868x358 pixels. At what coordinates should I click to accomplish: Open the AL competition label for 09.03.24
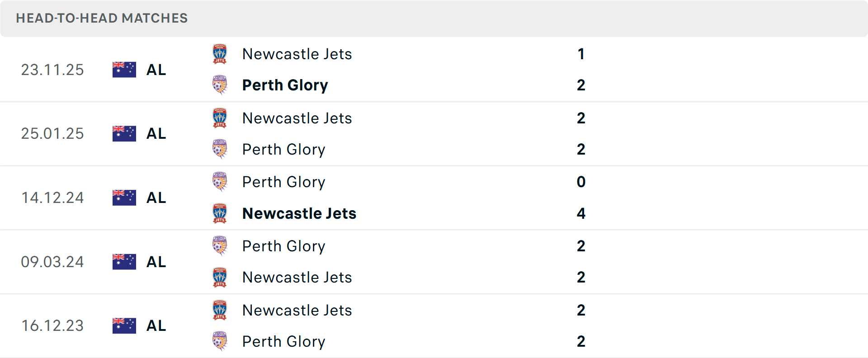tap(156, 262)
